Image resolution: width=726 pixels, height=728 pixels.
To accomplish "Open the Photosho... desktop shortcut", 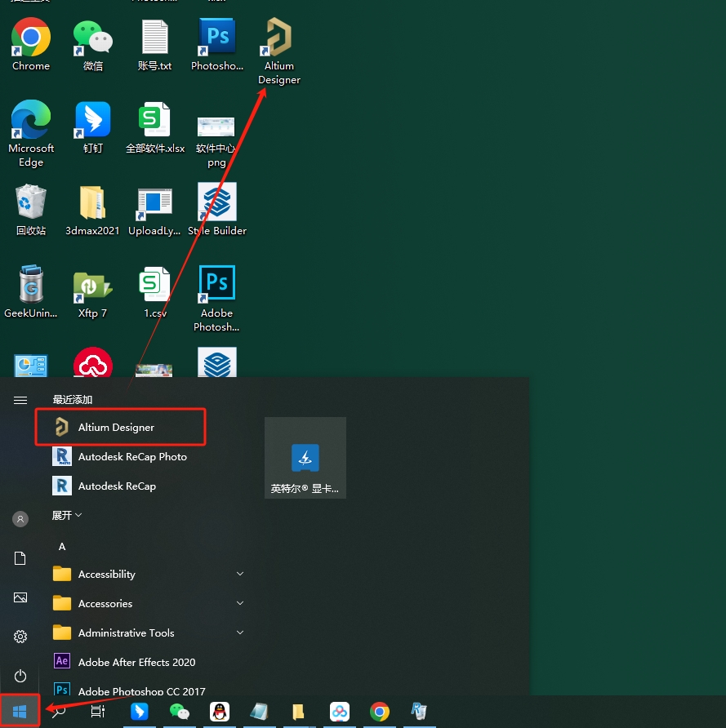I will click(x=217, y=44).
